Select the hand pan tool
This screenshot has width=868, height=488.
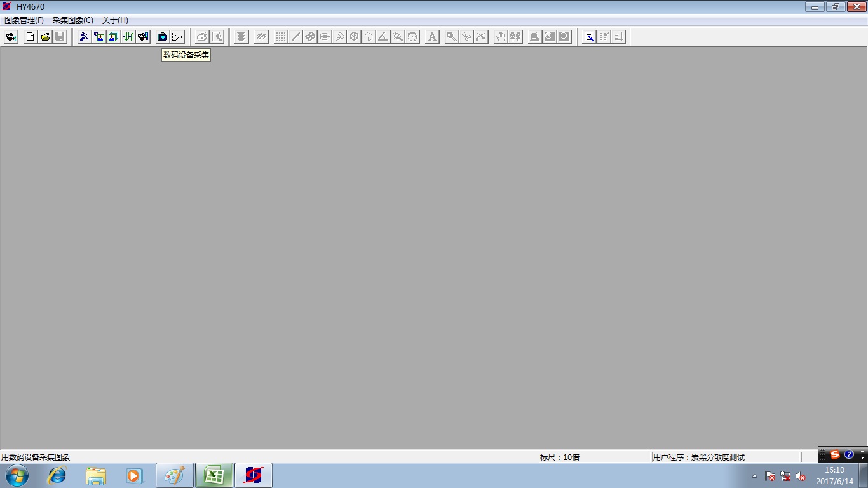coord(501,37)
